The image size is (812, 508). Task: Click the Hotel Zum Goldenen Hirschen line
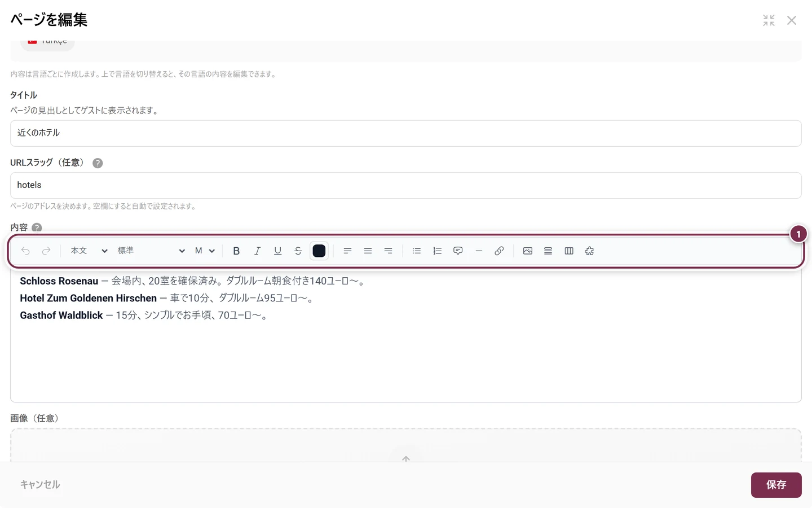[x=168, y=298]
